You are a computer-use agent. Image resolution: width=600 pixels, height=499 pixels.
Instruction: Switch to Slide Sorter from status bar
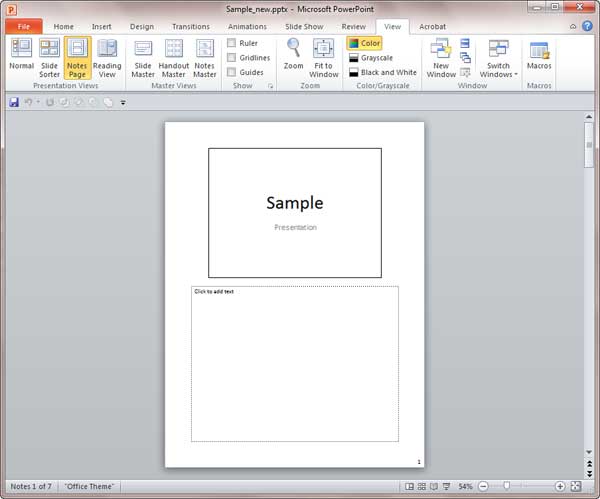pyautogui.click(x=421, y=486)
